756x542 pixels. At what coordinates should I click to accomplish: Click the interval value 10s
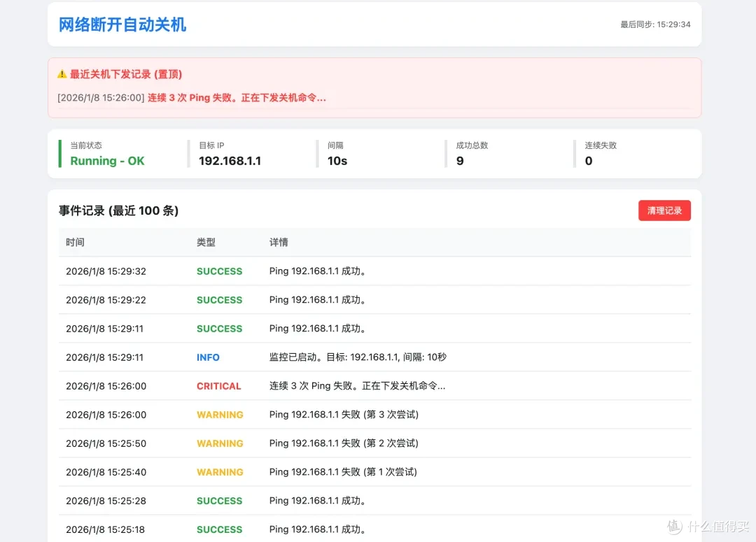337,161
